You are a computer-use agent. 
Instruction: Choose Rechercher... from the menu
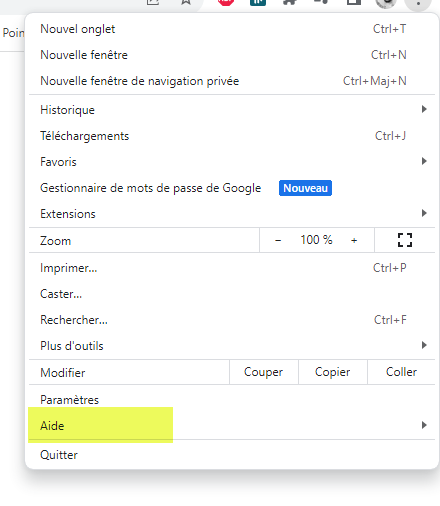[232, 320]
